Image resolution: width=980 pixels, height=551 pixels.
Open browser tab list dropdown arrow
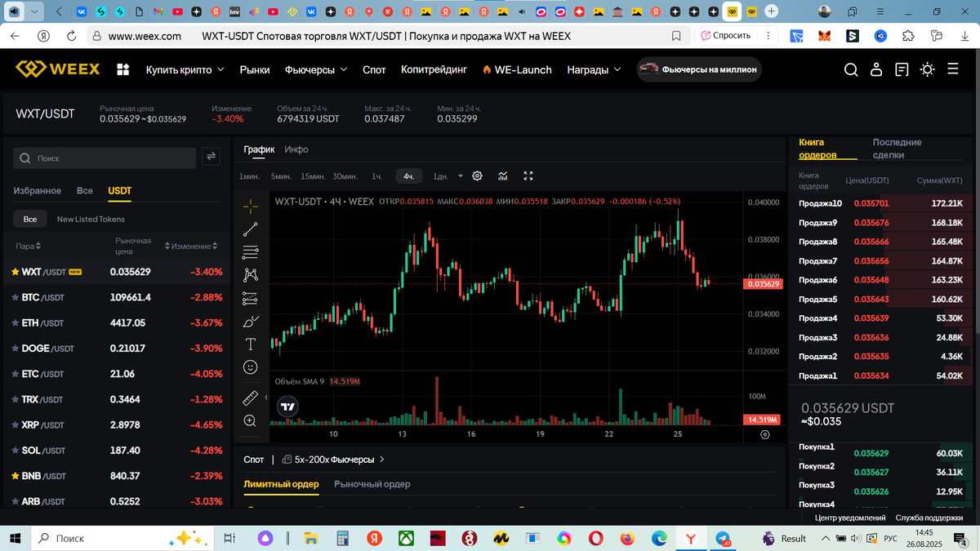tap(33, 11)
